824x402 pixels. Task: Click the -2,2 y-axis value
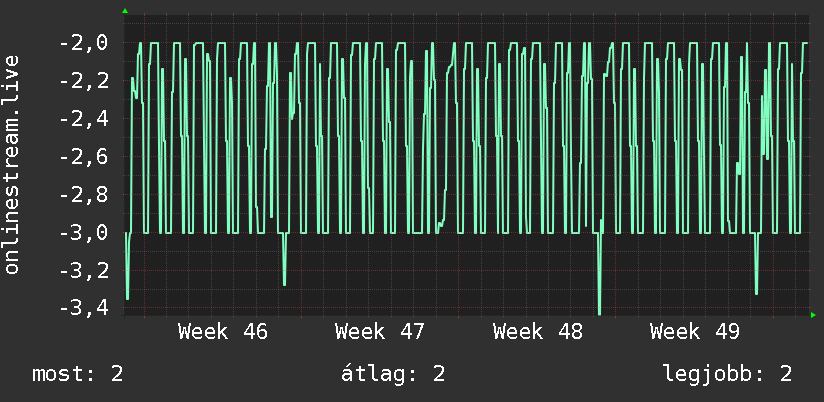[x=84, y=81]
